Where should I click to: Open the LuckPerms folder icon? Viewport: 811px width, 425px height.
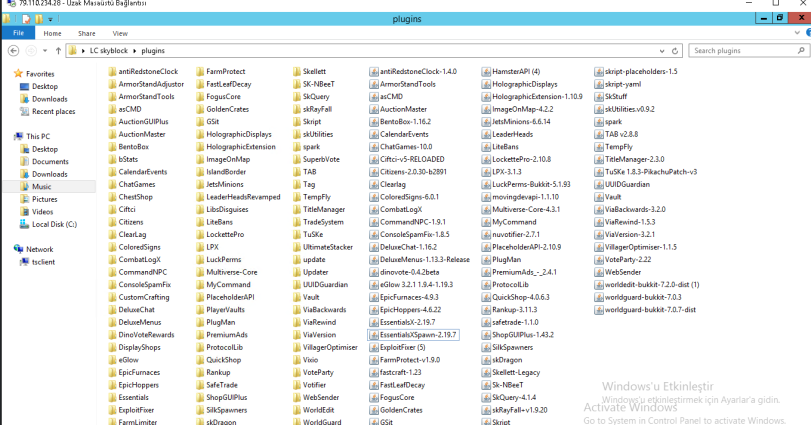(200, 260)
